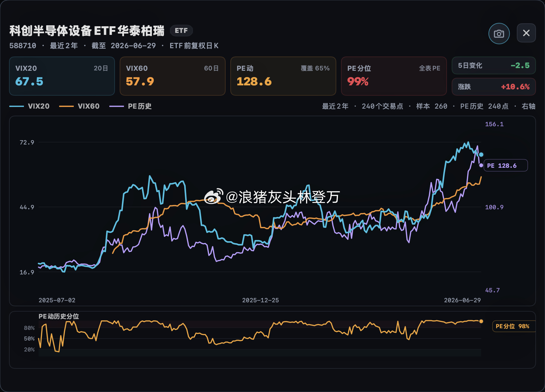
Task: Select the VIX60 60日 metric card
Action: coord(172,76)
